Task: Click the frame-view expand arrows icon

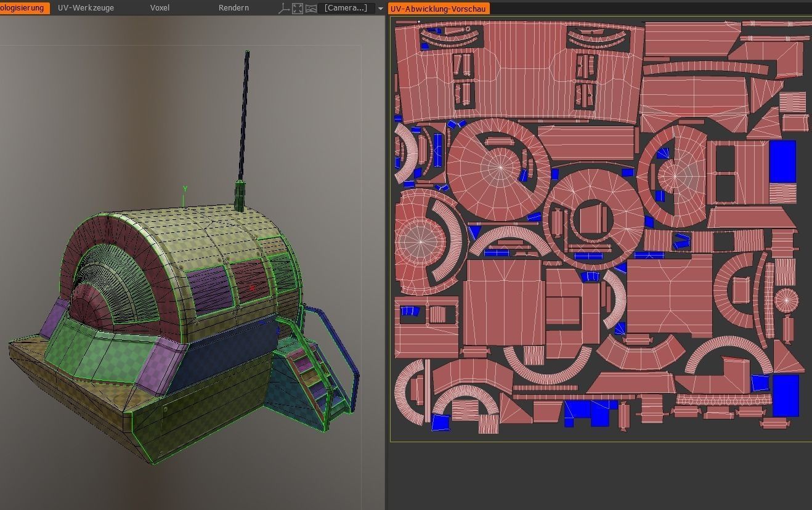Action: [298, 8]
